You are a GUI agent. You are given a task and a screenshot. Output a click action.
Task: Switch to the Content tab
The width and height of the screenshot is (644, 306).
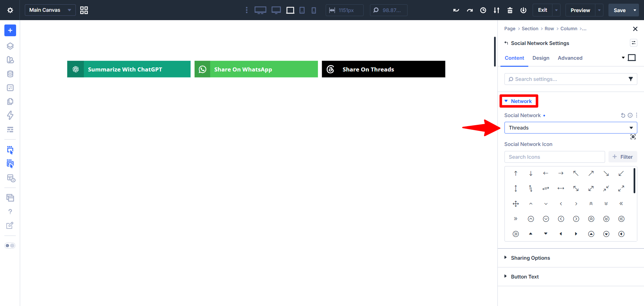(x=514, y=58)
